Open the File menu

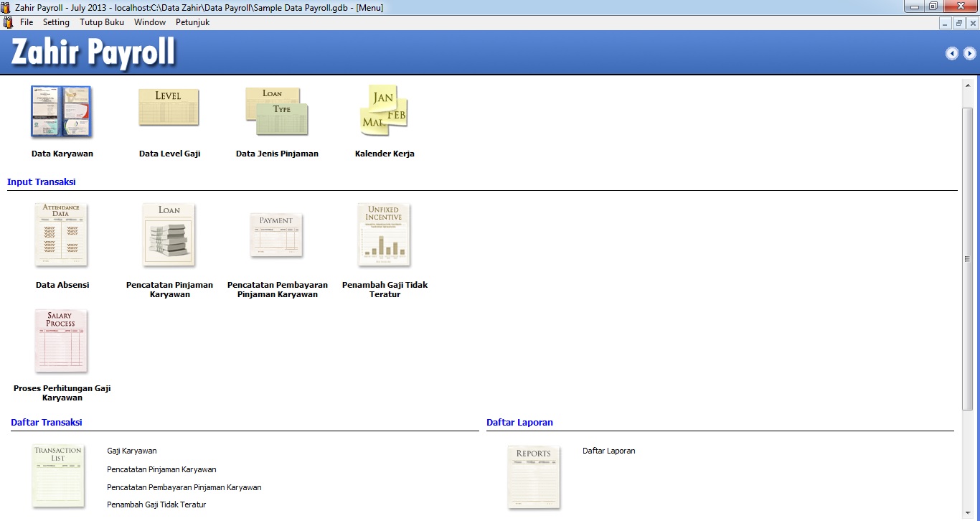(x=27, y=22)
